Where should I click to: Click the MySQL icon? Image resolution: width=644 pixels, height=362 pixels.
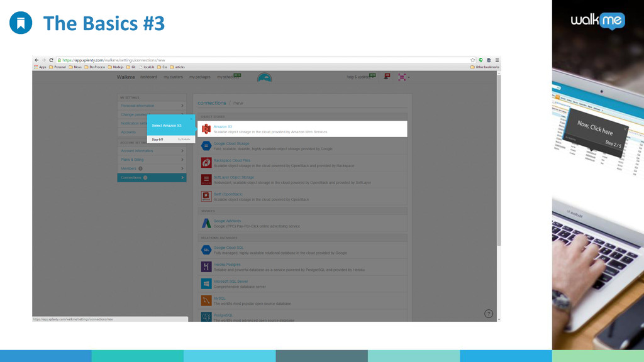(206, 300)
